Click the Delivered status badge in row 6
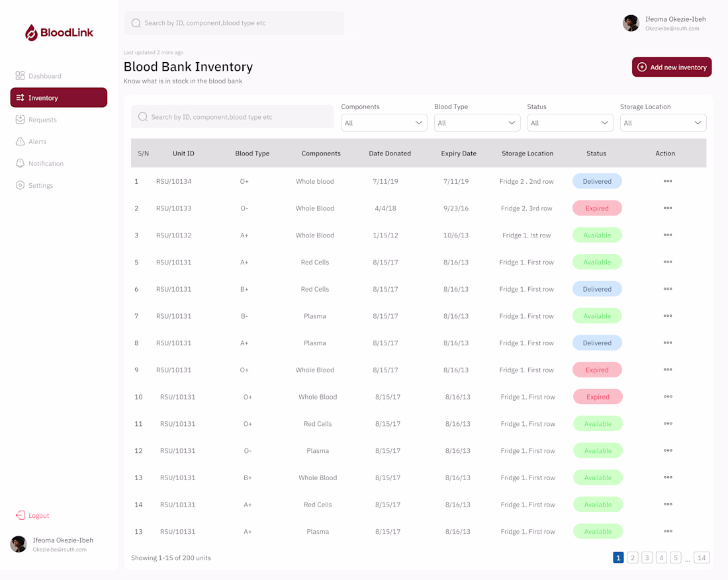This screenshot has height=580, width=728. tap(596, 288)
